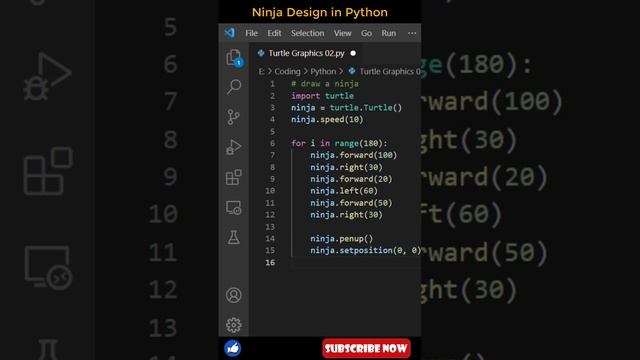Click the 'ninja.forward(50)' line
Screen dimensions: 640x360
pyautogui.click(x=351, y=203)
